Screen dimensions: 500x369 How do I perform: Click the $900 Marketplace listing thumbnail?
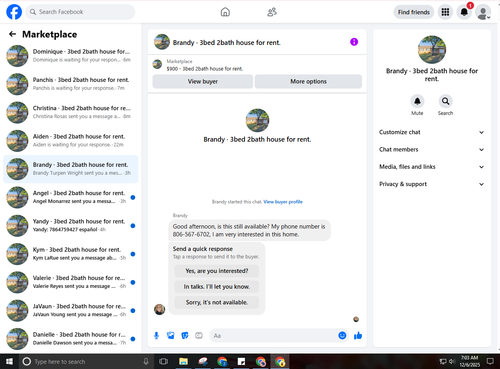tap(157, 64)
